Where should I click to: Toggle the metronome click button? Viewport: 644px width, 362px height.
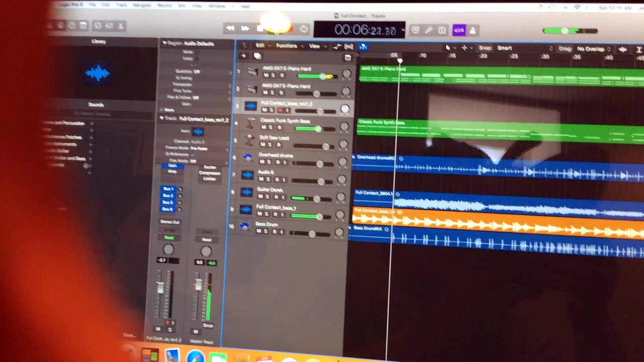point(473,31)
